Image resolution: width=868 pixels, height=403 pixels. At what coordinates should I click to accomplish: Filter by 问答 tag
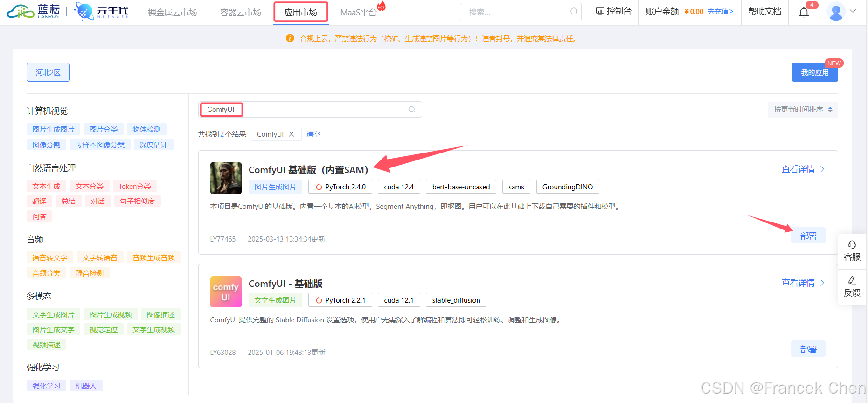(x=39, y=216)
